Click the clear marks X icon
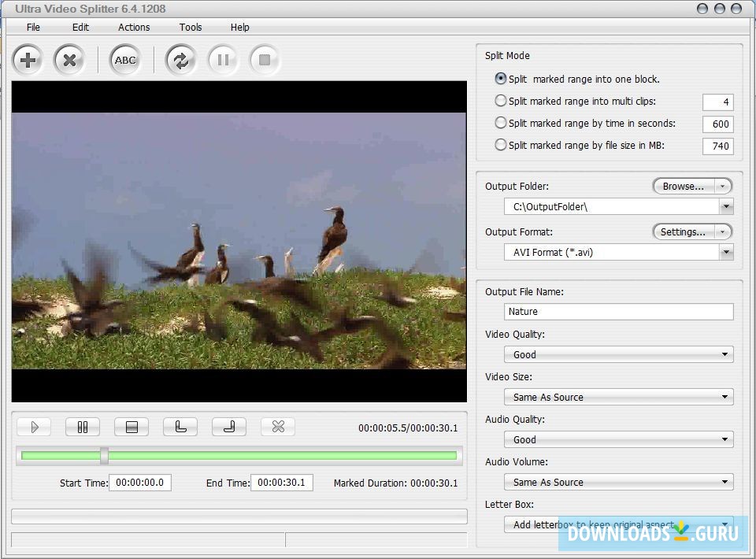 click(x=278, y=427)
